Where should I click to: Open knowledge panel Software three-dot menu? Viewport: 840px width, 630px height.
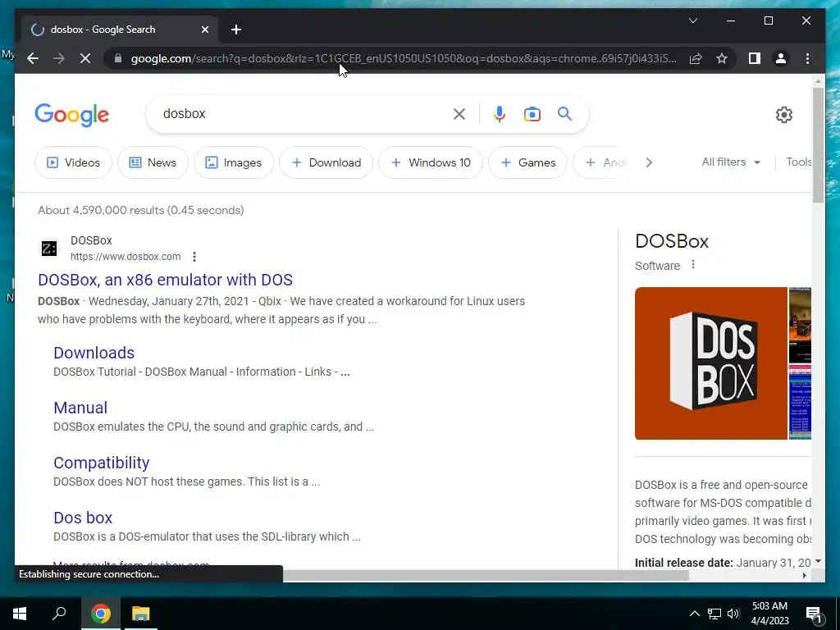point(692,265)
